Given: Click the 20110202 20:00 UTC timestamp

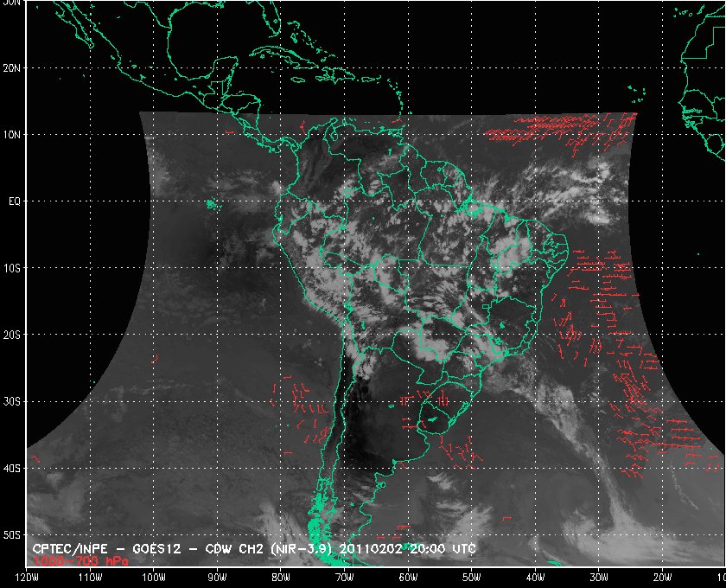Looking at the screenshot, I should pyautogui.click(x=407, y=549).
